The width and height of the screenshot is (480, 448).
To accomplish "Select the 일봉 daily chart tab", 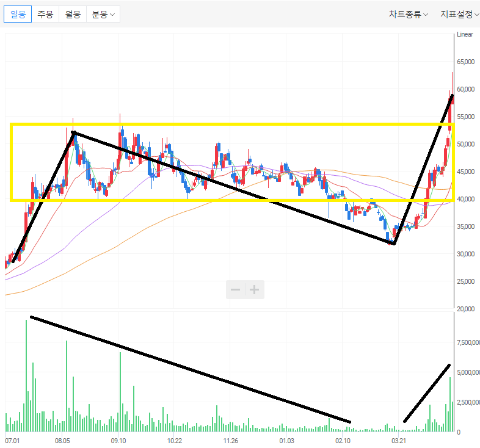I will (18, 14).
